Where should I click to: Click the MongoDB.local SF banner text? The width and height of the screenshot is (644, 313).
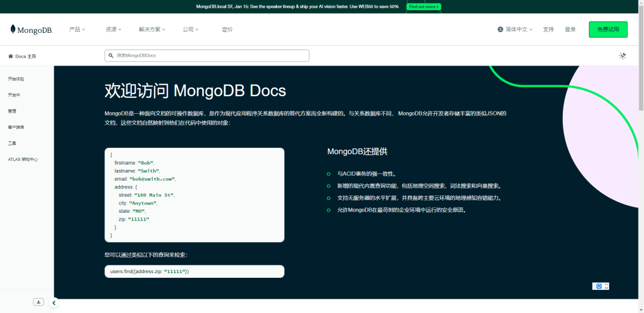click(298, 7)
